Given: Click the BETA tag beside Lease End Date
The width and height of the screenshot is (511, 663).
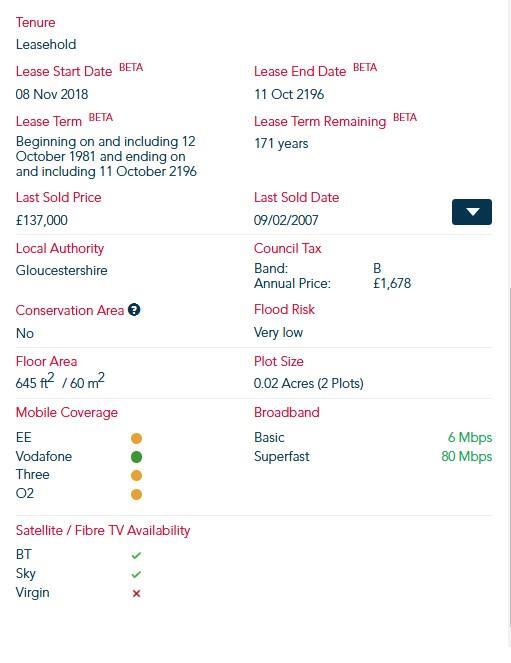Looking at the screenshot, I should click(365, 68).
